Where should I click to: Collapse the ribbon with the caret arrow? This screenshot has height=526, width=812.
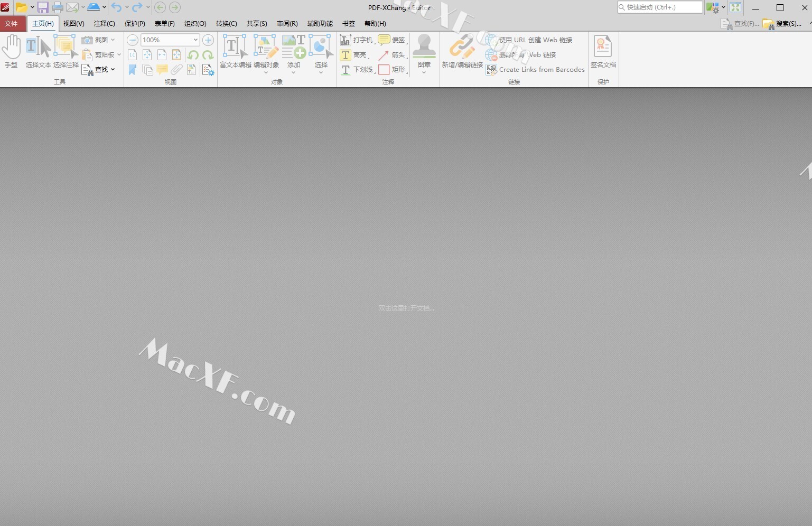(810, 23)
